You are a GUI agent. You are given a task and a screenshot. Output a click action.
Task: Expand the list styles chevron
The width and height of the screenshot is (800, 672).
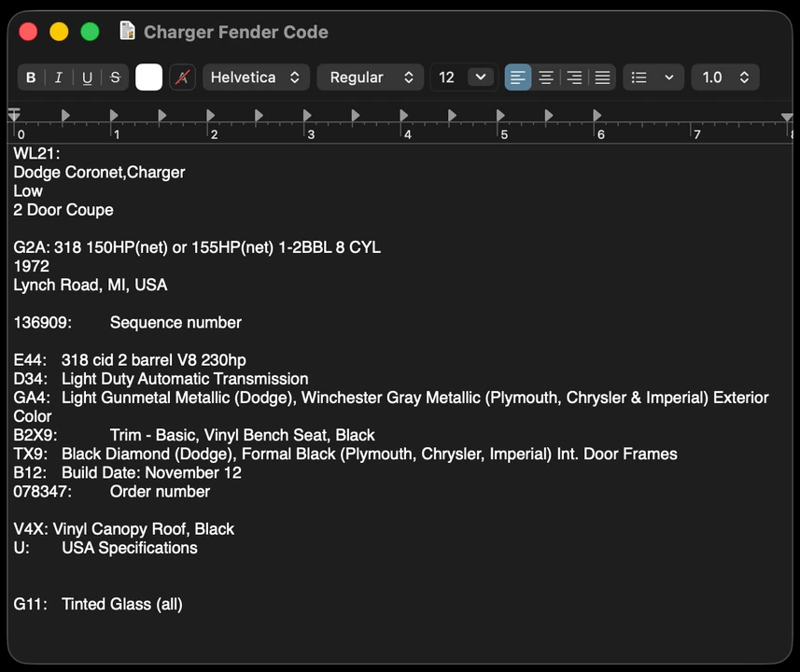(669, 77)
